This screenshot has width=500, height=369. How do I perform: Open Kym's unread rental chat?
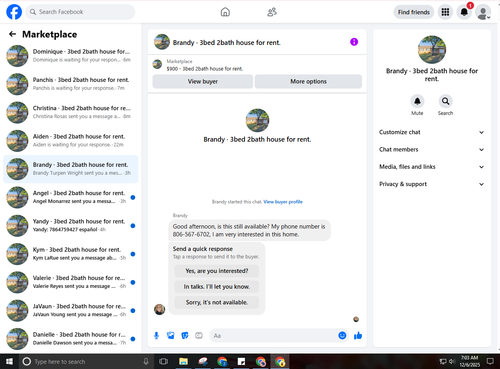pos(71,254)
